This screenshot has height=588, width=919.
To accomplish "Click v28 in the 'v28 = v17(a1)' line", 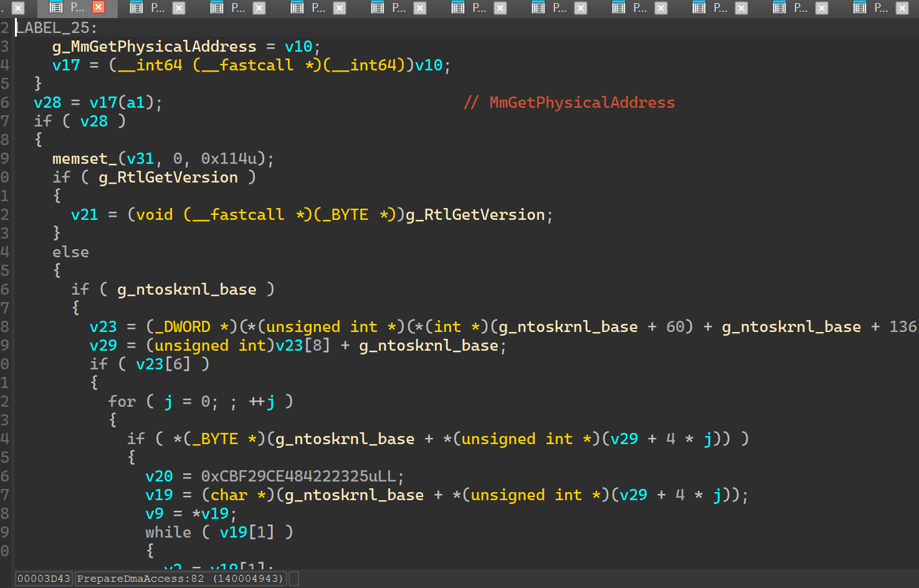I will coord(47,103).
